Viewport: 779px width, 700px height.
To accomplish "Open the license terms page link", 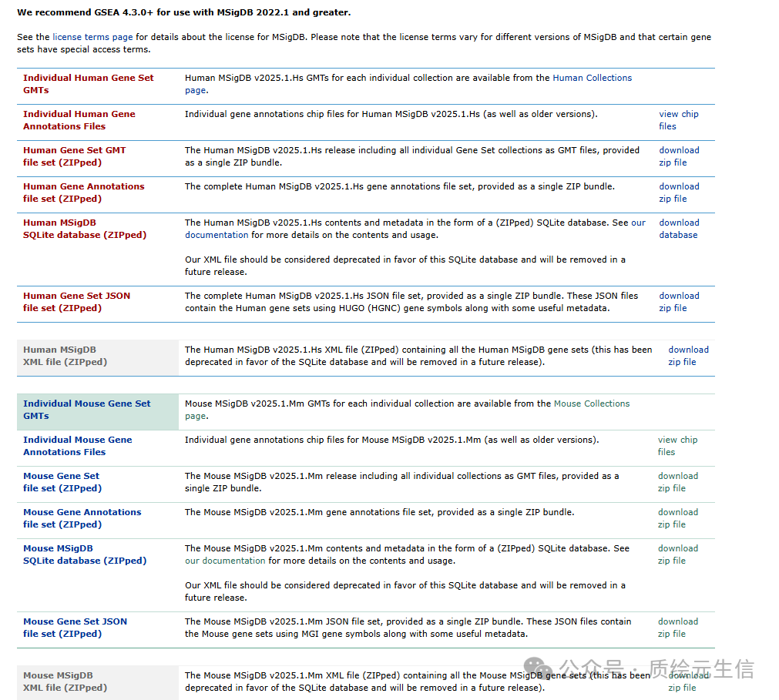I will click(x=92, y=37).
